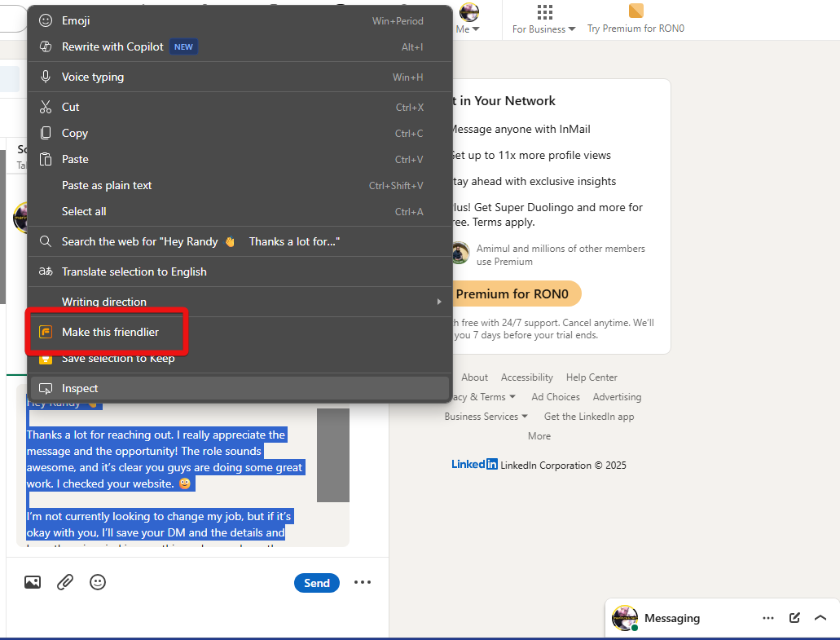Select Rewrite with Copilot menu entry

(240, 47)
